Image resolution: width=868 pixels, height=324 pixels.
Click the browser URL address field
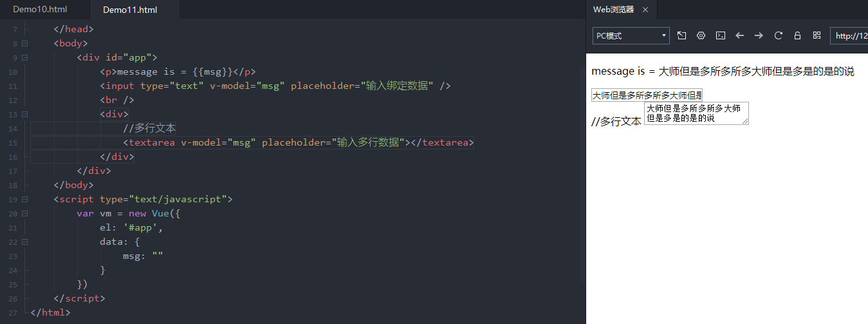click(x=849, y=36)
